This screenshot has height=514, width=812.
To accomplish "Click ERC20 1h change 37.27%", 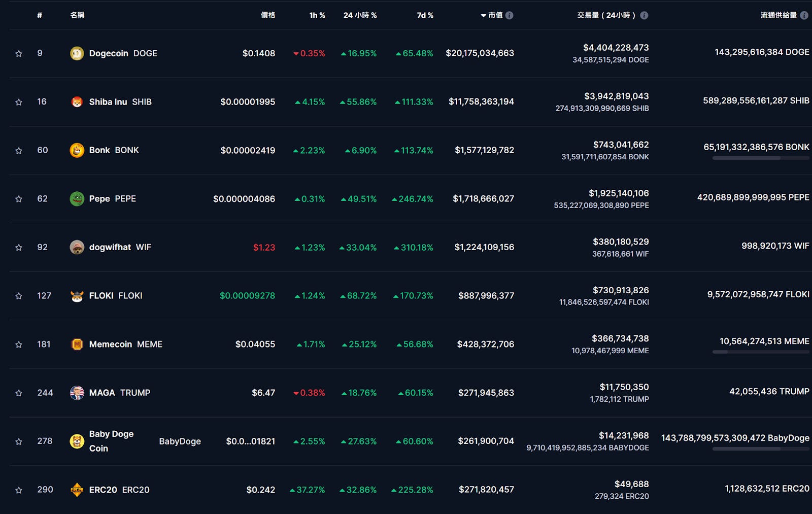I will (307, 490).
